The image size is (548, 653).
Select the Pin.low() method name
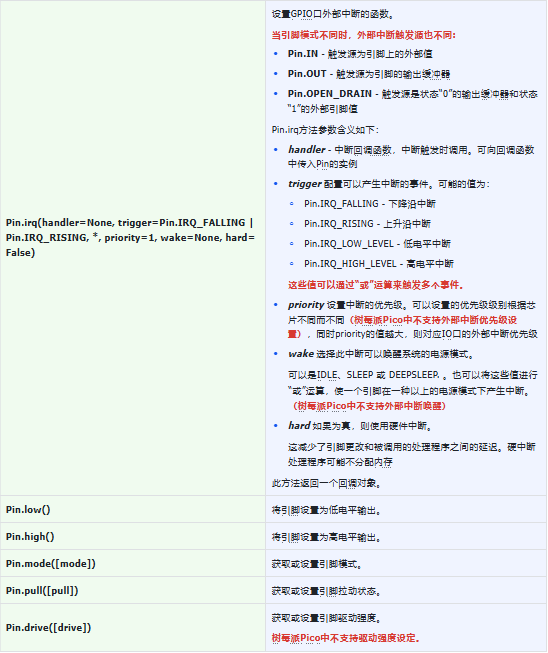coord(28,510)
